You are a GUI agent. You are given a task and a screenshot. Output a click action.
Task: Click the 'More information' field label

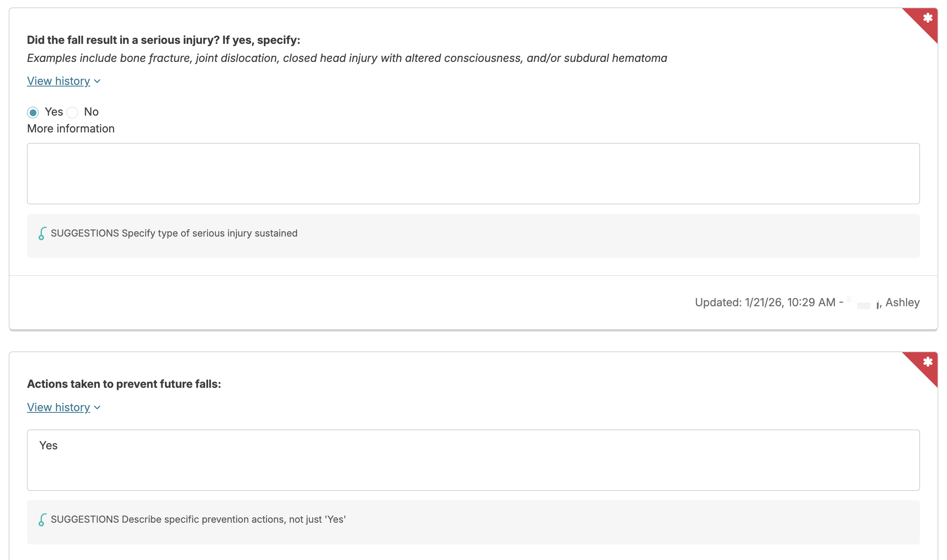pos(71,129)
